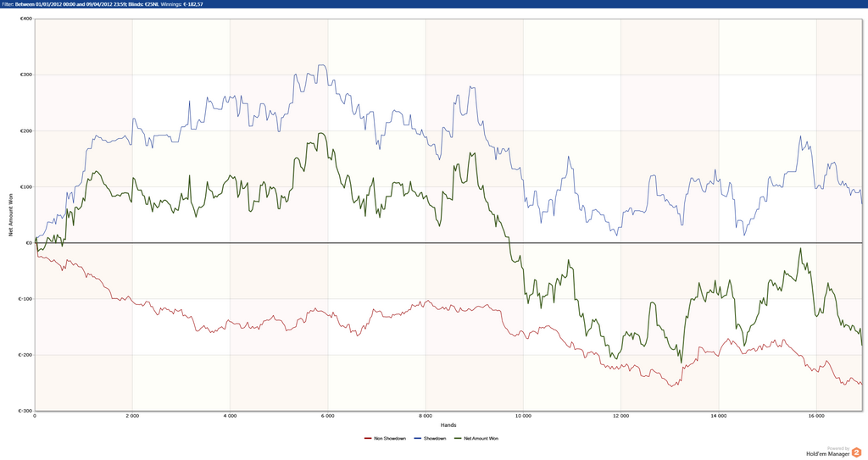Click the '14 000' x-axis label
868x460 pixels.
(x=719, y=416)
